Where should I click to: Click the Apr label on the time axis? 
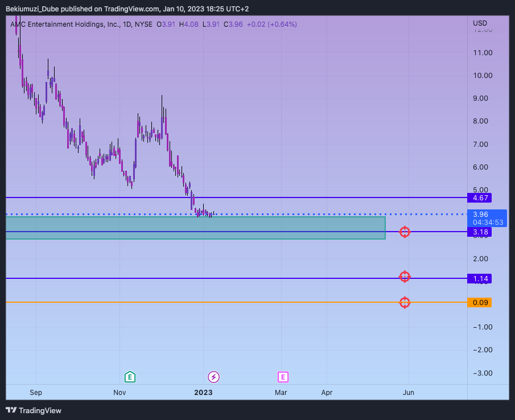click(x=327, y=393)
